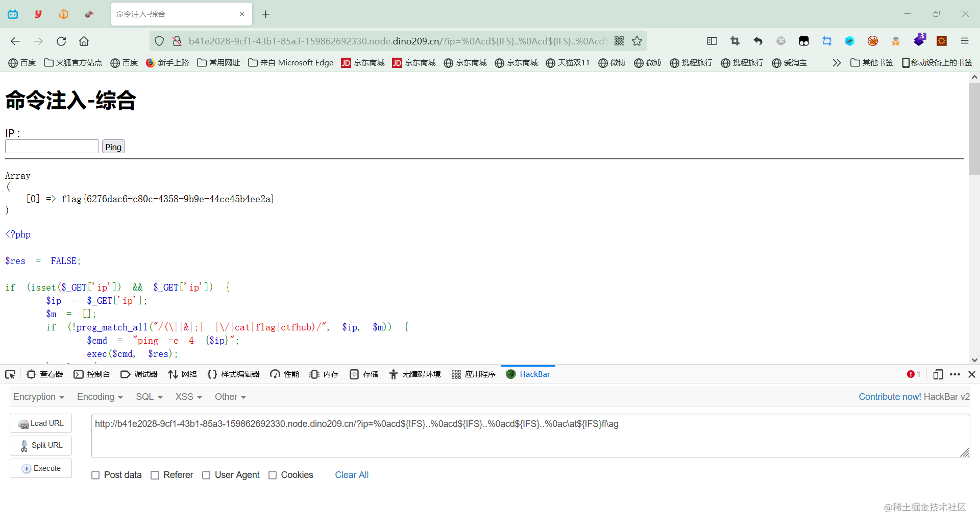Click the Clear All link
980x526 pixels.
click(352, 475)
